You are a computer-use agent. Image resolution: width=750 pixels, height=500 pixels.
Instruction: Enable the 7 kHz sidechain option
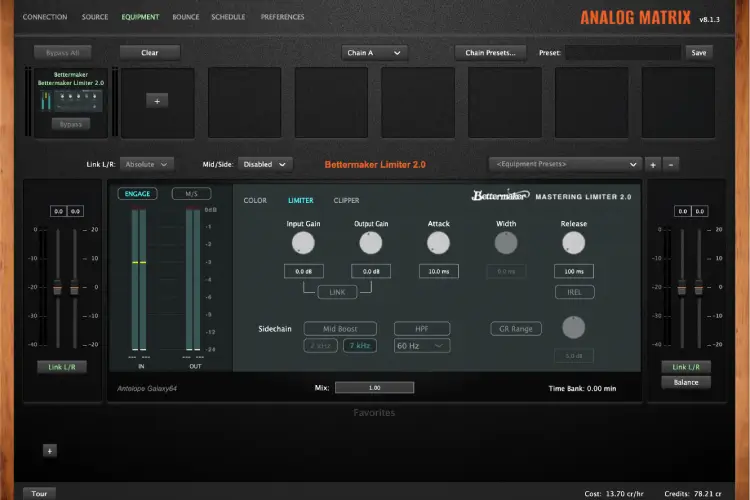click(x=359, y=346)
